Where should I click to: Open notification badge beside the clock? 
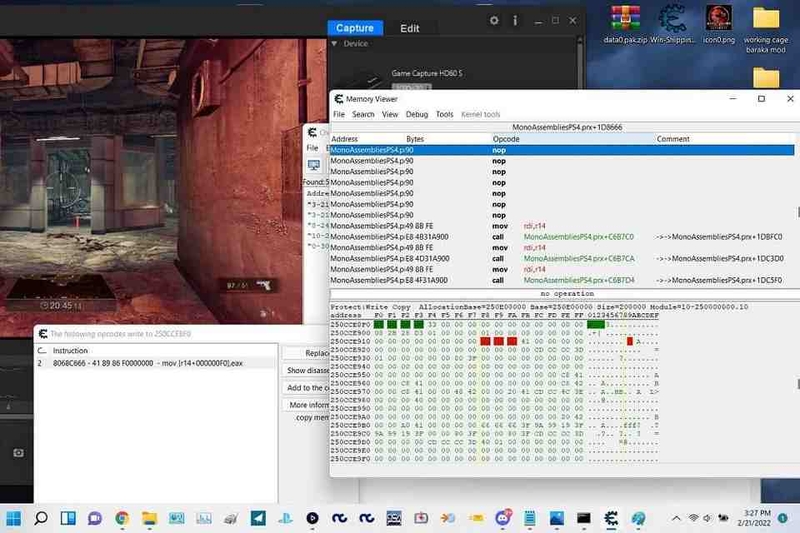click(x=783, y=518)
